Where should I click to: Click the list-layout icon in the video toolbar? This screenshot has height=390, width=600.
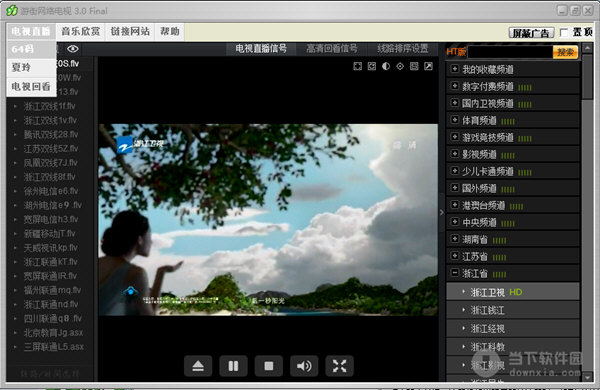[414, 66]
